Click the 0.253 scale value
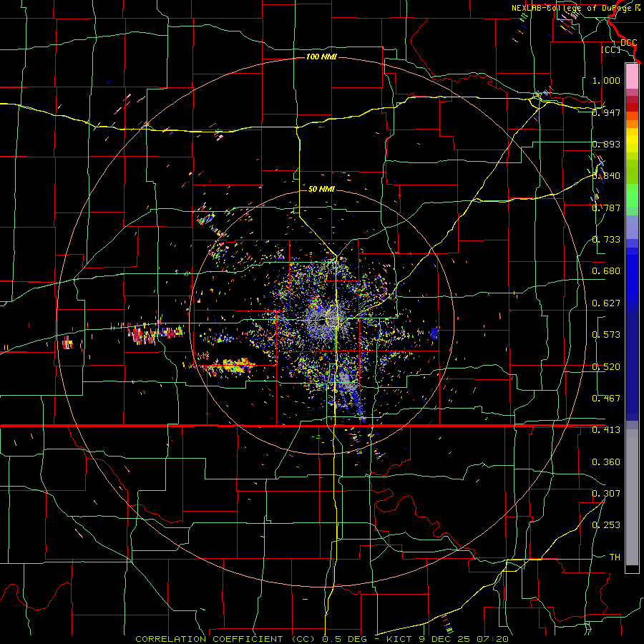 coord(606,525)
